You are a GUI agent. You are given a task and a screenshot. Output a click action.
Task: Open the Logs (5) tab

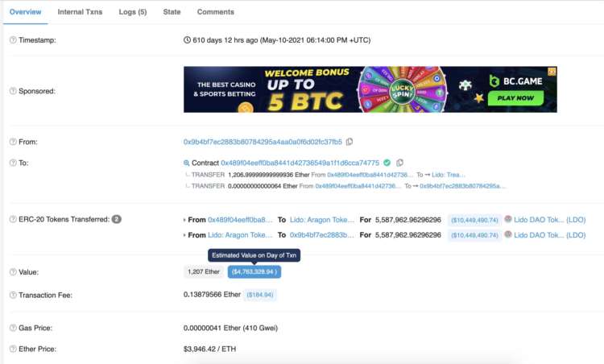133,12
